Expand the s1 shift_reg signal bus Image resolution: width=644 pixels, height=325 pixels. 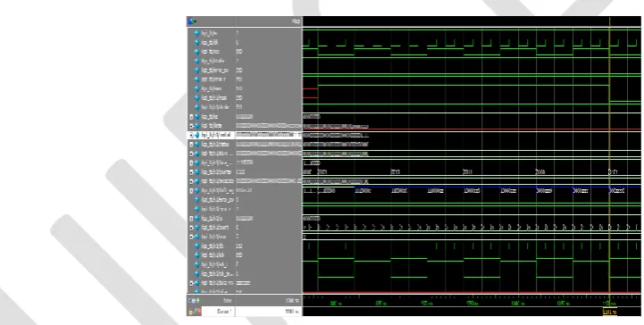191,191
